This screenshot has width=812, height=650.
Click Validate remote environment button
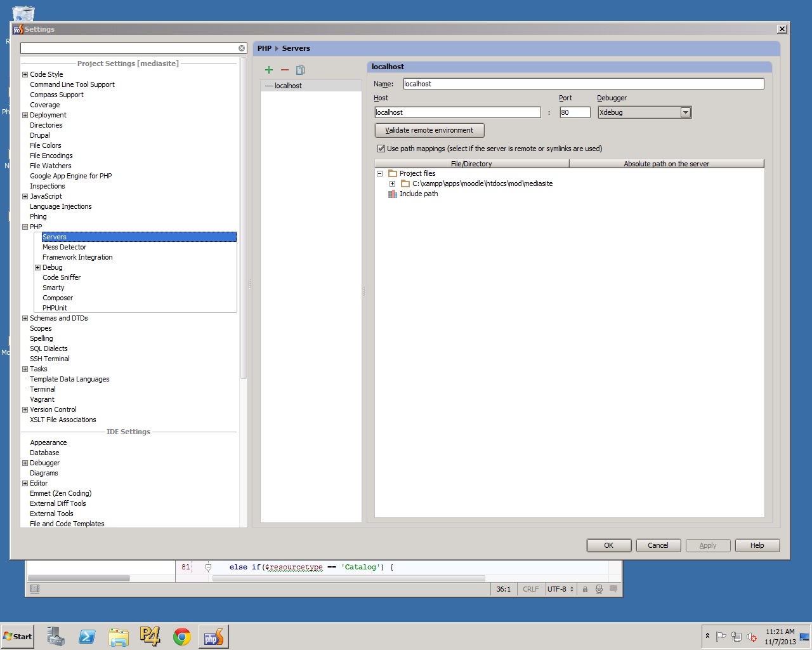(x=429, y=130)
